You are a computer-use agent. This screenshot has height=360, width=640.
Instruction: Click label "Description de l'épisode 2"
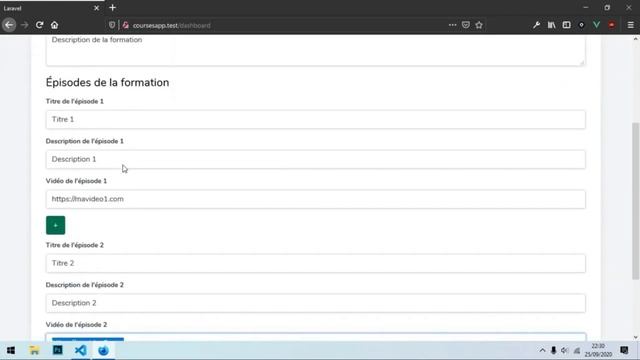pos(84,285)
